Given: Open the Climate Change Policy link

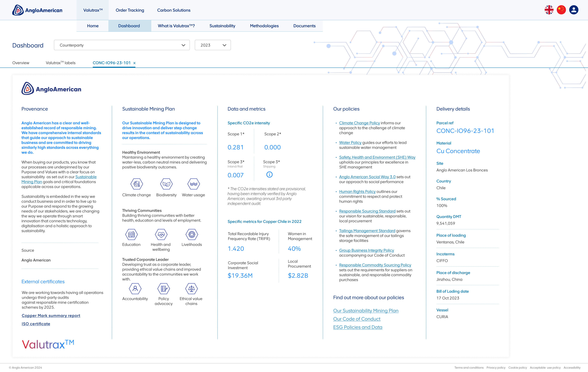Looking at the screenshot, I should 359,123.
